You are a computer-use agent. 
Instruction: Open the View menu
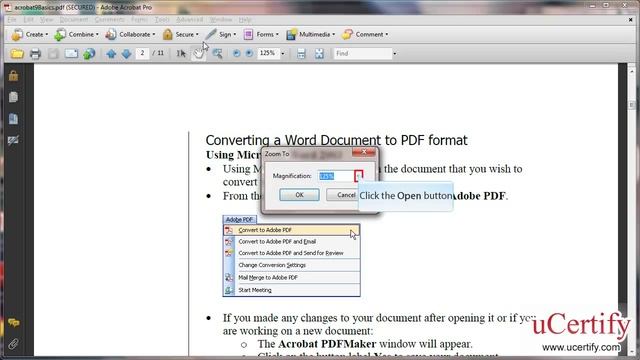(47, 20)
